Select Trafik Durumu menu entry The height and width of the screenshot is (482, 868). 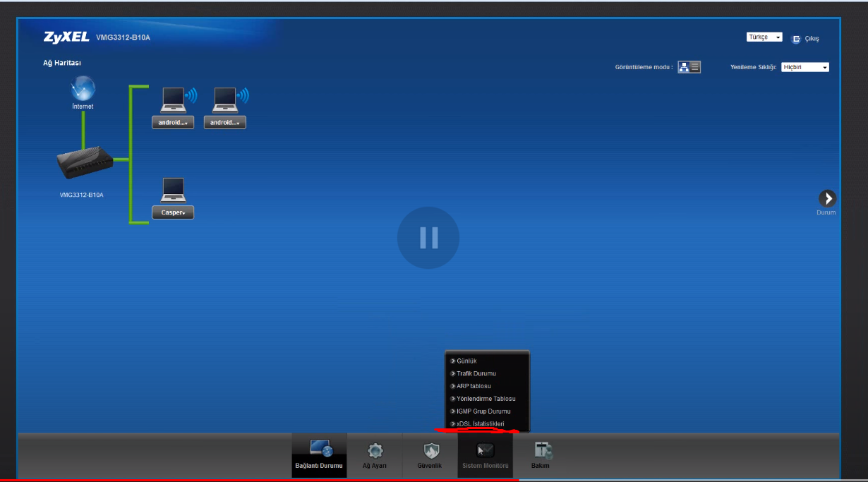click(476, 373)
